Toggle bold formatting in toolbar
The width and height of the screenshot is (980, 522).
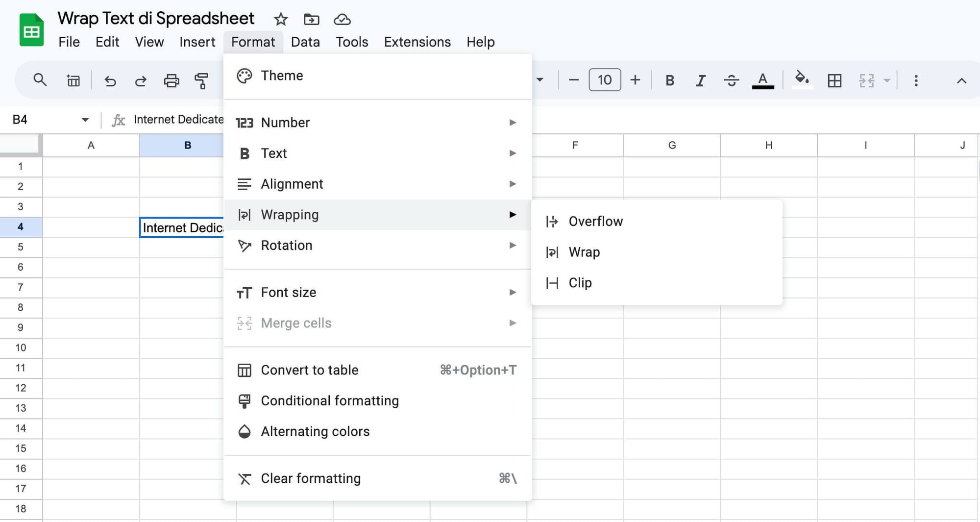pos(670,80)
